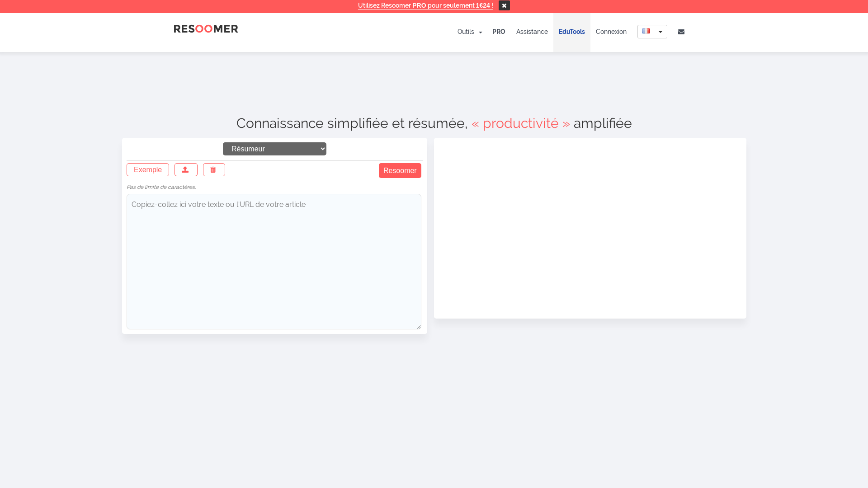Click the "Pas de limite de caractères" text
Screen dimensions: 868x488
161,187
